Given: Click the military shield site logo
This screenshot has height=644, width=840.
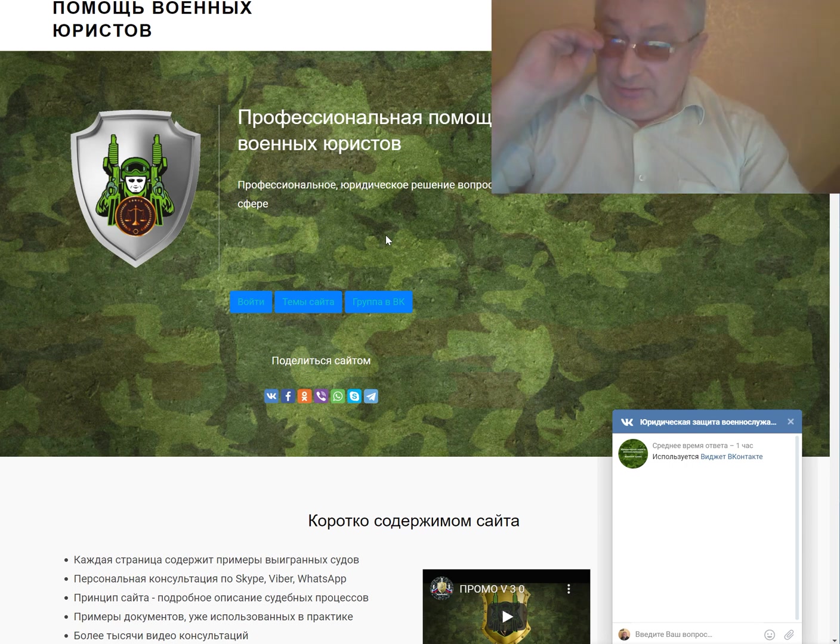Looking at the screenshot, I should click(136, 188).
